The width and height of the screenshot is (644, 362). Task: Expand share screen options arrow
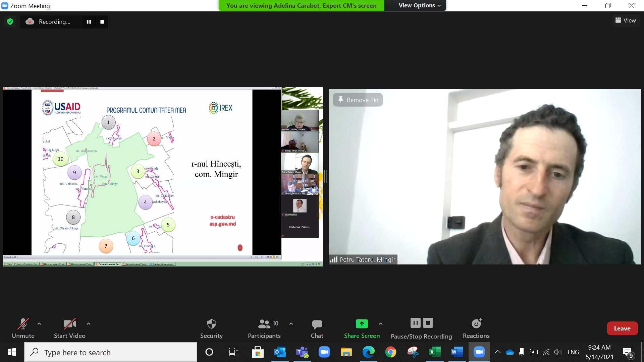point(380,324)
